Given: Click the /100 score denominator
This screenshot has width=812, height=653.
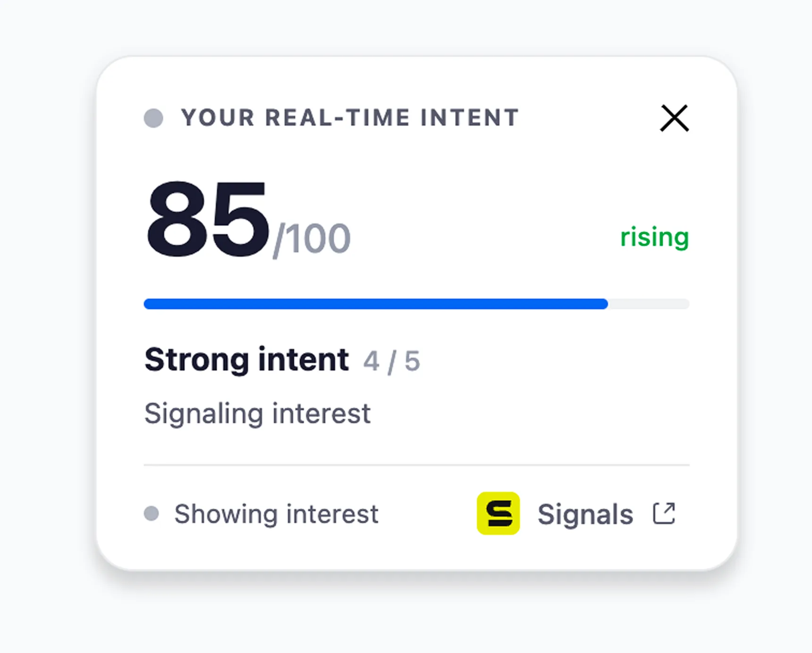Looking at the screenshot, I should click(x=312, y=240).
